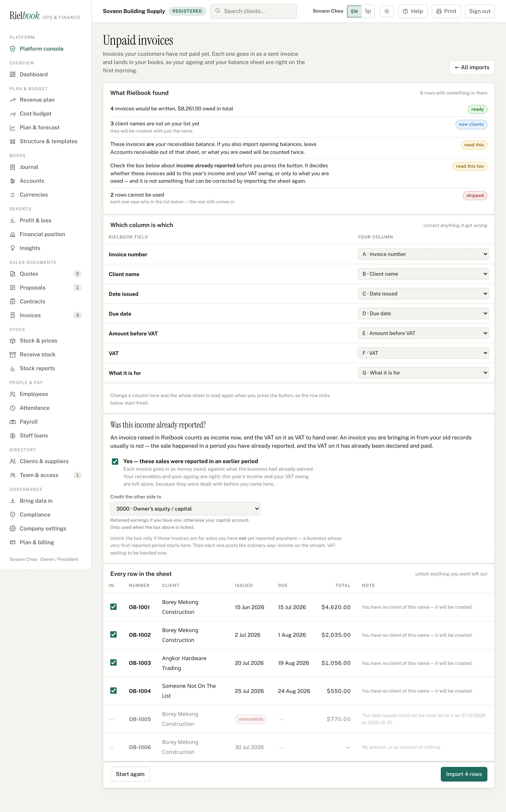Click the Sign out button
The width and height of the screenshot is (506, 812).
(x=480, y=11)
